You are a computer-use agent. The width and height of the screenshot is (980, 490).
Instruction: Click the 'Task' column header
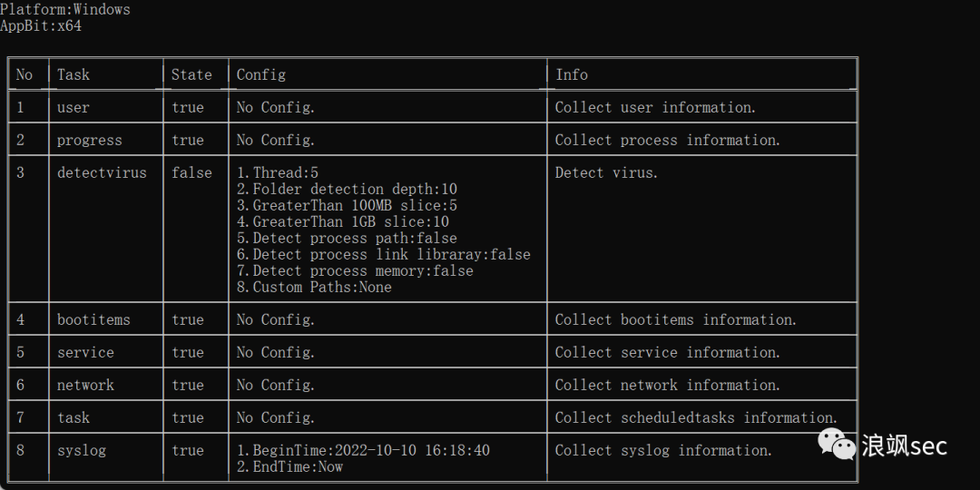click(73, 74)
